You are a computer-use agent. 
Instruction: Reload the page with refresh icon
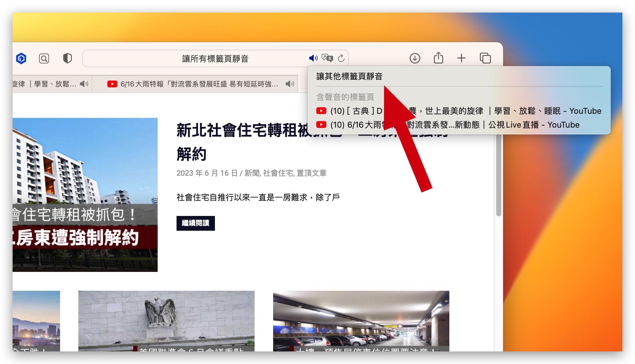pos(341,58)
